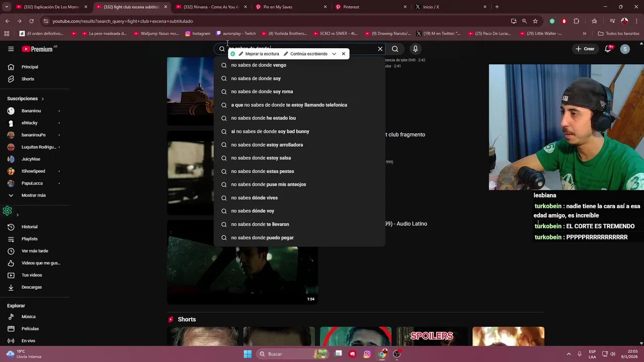Viewport: 644px width, 362px height.
Task: Open Chrome from the taskbar
Action: click(x=382, y=354)
